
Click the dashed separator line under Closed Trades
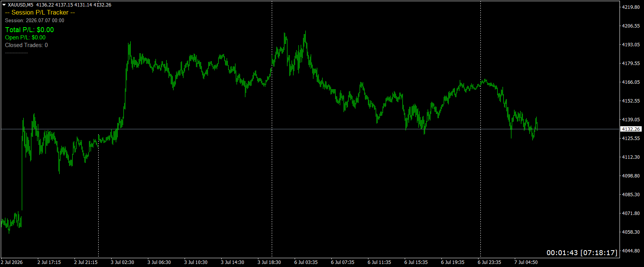pos(16,53)
